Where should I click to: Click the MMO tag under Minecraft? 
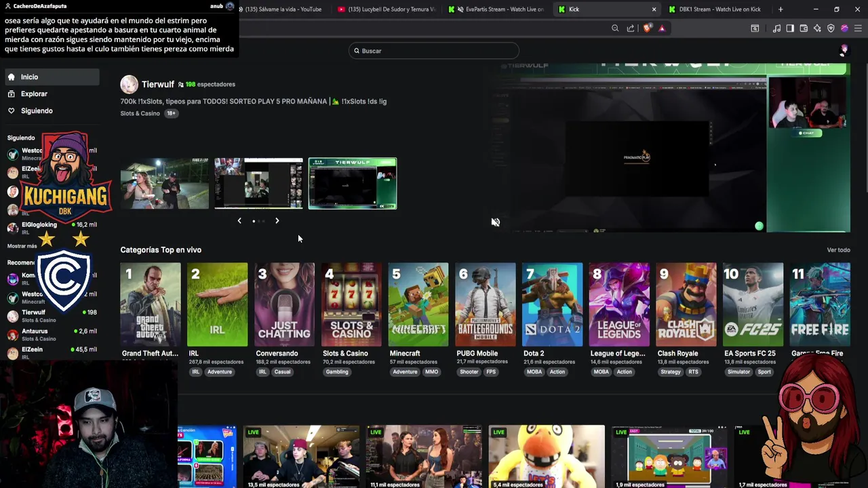(431, 372)
